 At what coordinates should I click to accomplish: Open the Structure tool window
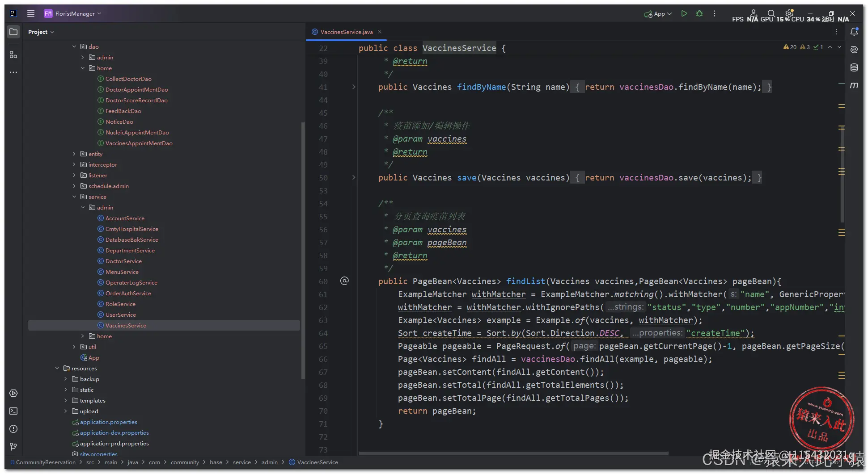coord(13,55)
